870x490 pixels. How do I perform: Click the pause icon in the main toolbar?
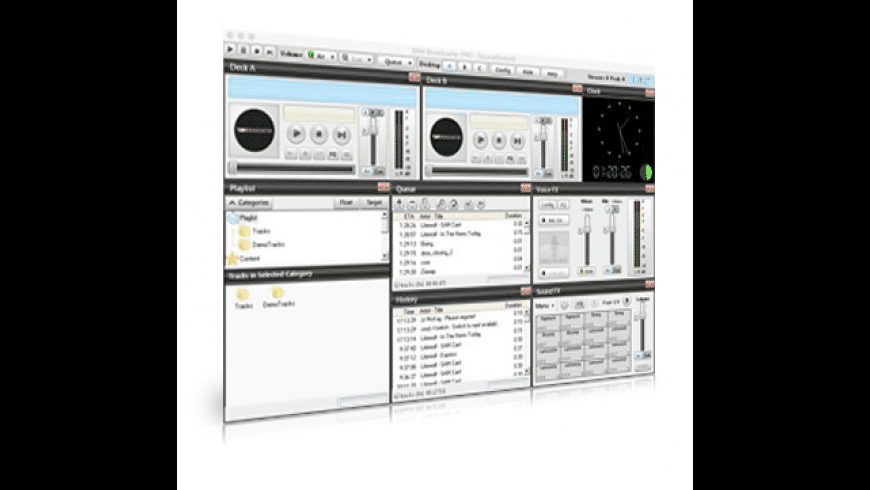coord(243,50)
